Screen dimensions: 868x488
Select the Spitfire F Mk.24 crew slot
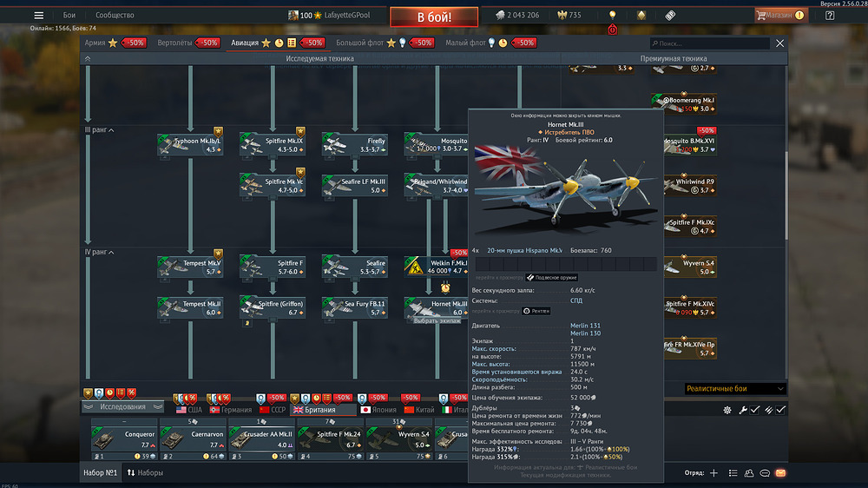(x=330, y=439)
